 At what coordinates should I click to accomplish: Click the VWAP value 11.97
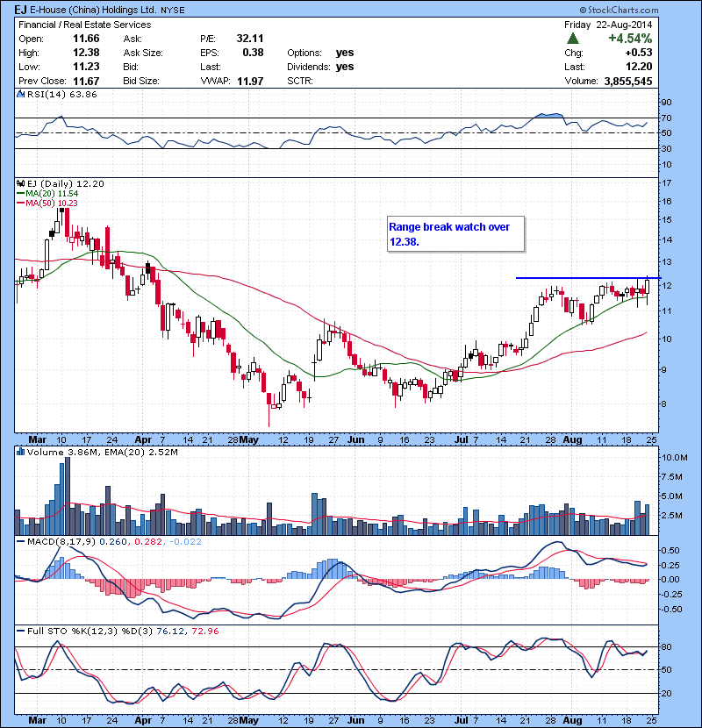point(250,82)
